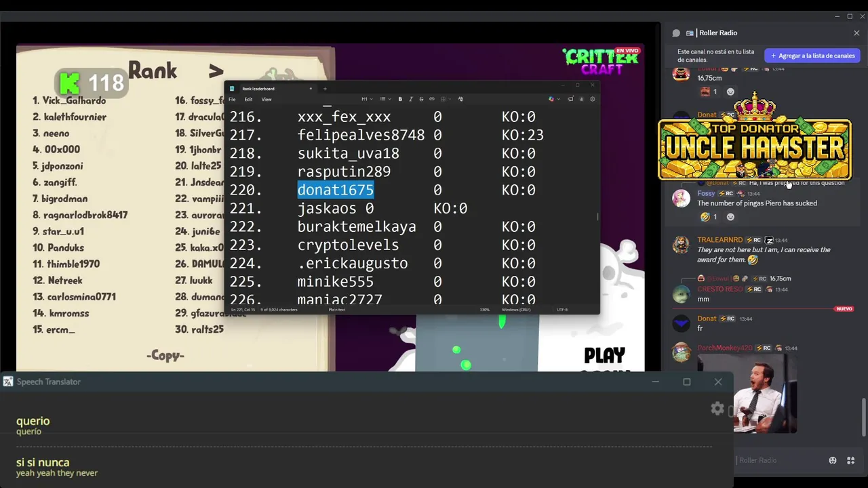Open the emoji picker in chat input
Screen dimensions: 868x488
click(x=833, y=460)
